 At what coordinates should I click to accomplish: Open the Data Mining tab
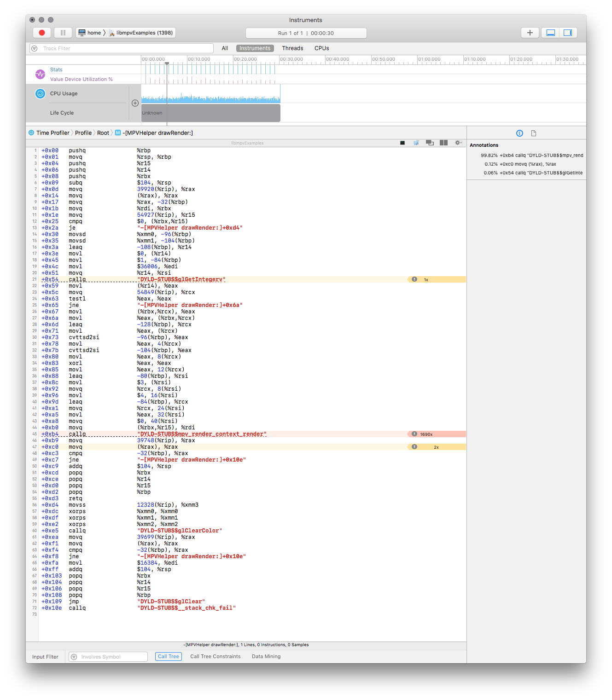[x=266, y=656]
